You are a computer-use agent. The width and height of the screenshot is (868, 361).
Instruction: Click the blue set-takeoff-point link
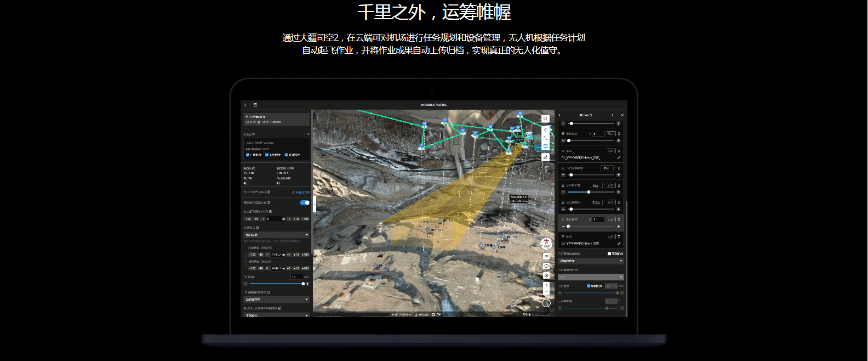coord(301,192)
